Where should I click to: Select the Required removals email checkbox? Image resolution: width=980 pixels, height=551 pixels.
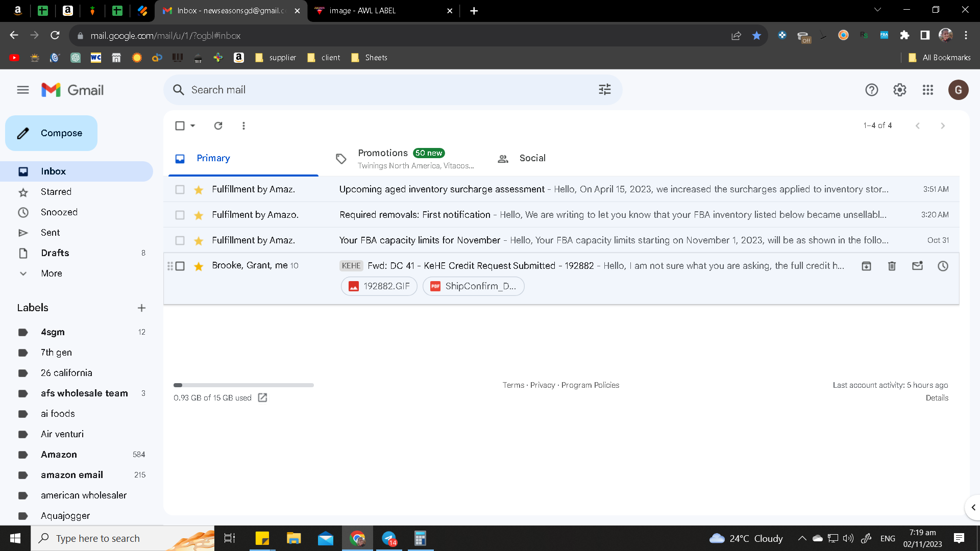[x=180, y=215]
